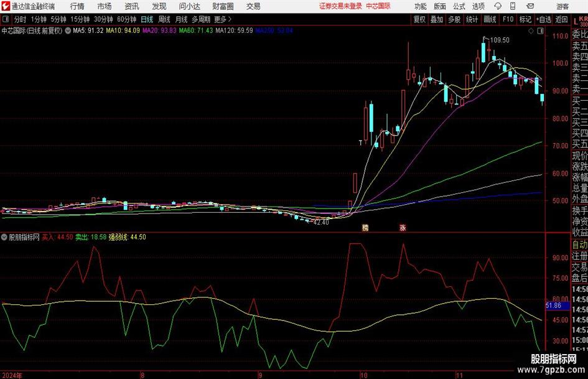Select the 5分钟 period tab
This screenshot has width=588, height=379.
pos(58,19)
